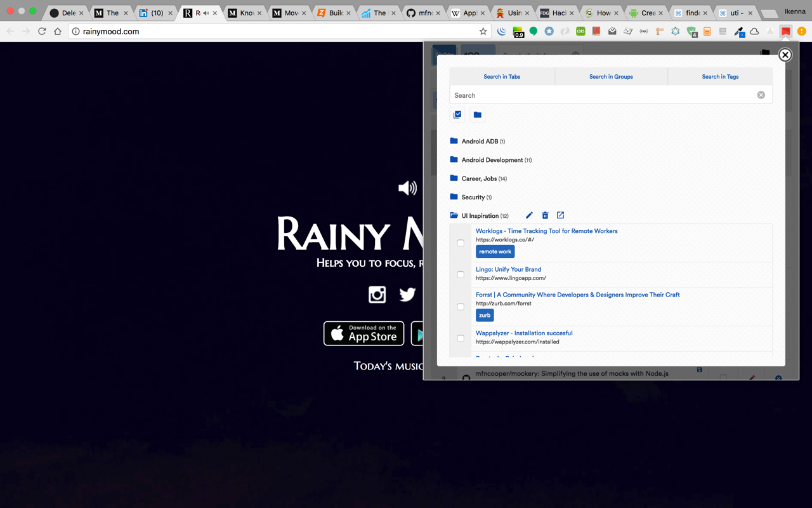The image size is (812, 508).
Task: Switch to the Wikipedia App tab
Action: 466,13
